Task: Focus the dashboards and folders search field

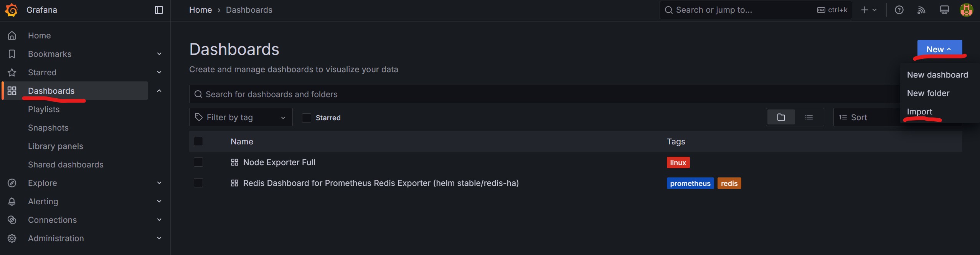Action: pos(537,94)
